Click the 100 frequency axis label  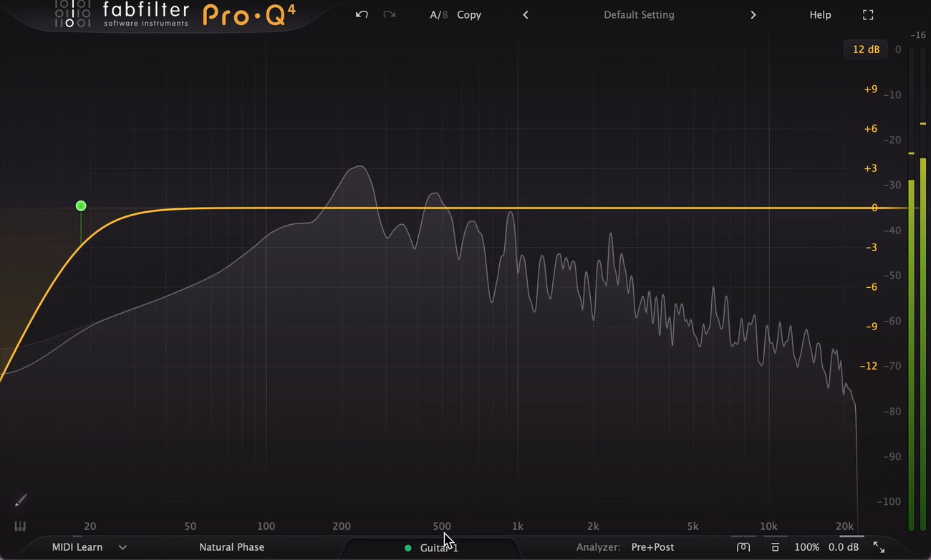tap(266, 526)
